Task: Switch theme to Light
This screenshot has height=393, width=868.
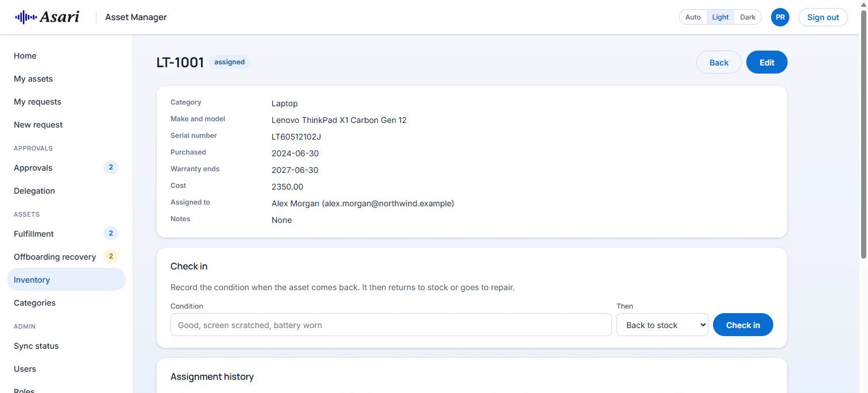Action: [720, 17]
